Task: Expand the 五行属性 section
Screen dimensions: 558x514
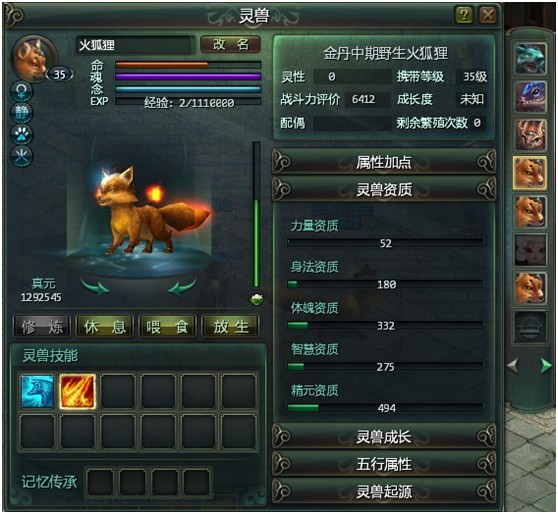Action: (x=384, y=464)
